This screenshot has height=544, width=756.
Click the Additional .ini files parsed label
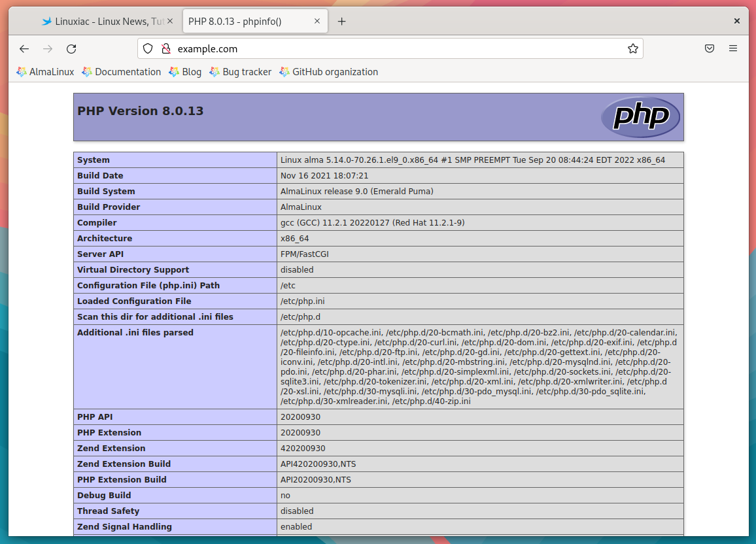135,332
